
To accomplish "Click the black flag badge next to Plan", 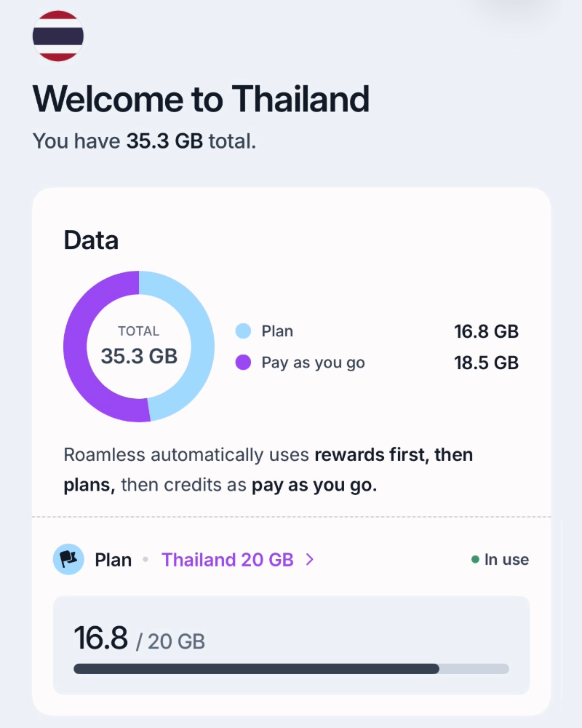I will [x=68, y=560].
